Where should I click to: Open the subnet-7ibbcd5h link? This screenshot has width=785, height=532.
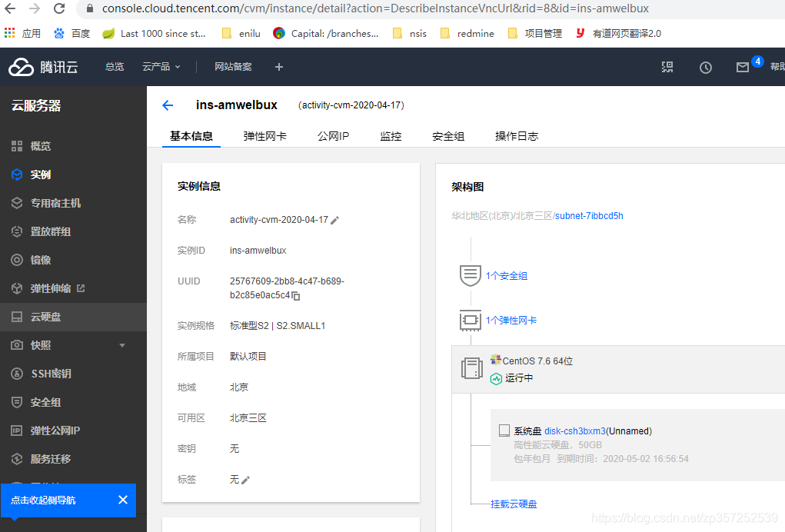tap(589, 216)
